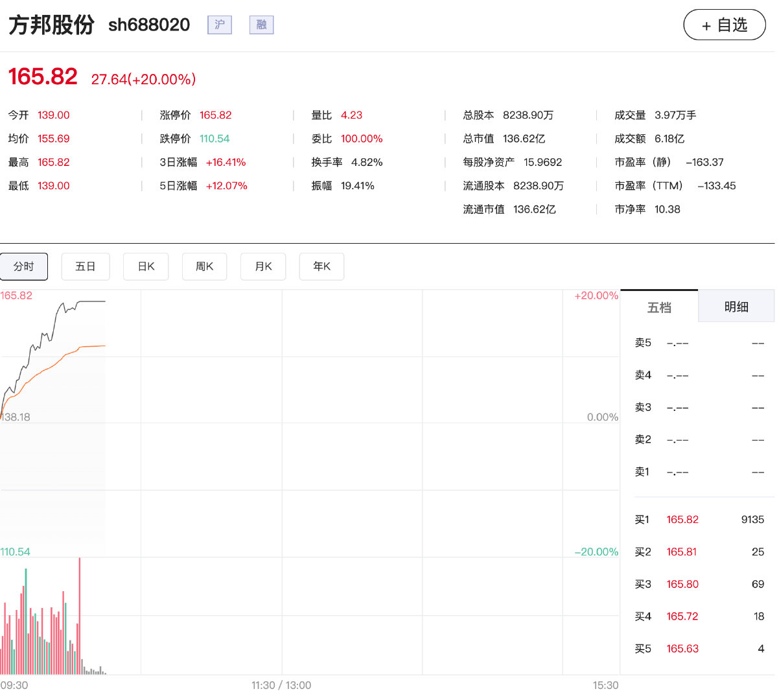Click the green 110.54 chart label

tap(16, 552)
